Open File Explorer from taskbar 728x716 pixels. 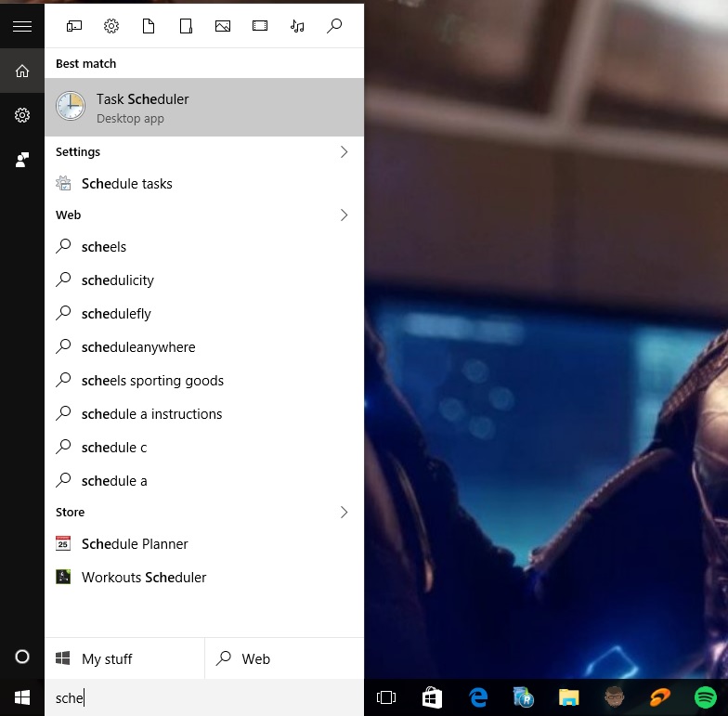pos(568,697)
